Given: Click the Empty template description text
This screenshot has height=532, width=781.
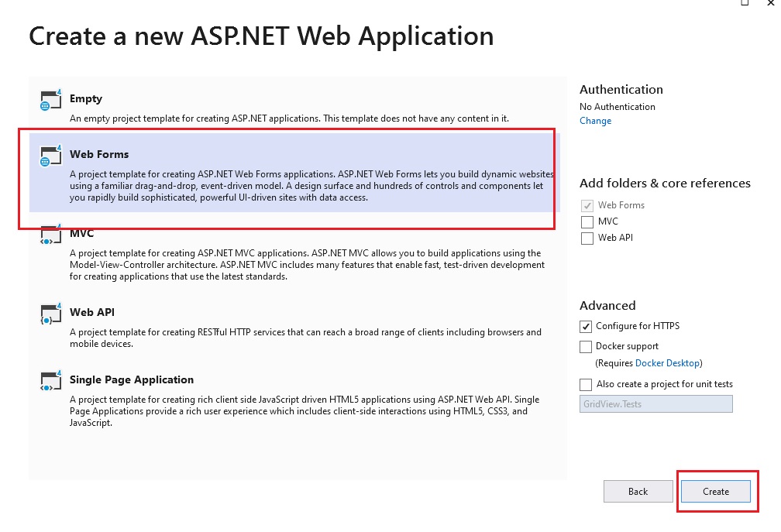Looking at the screenshot, I should pos(290,118).
